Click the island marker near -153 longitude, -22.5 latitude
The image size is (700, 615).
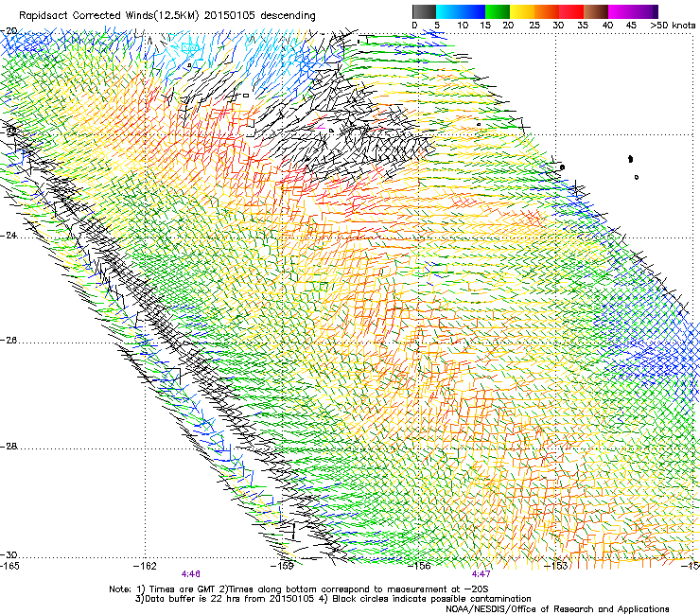(562, 167)
